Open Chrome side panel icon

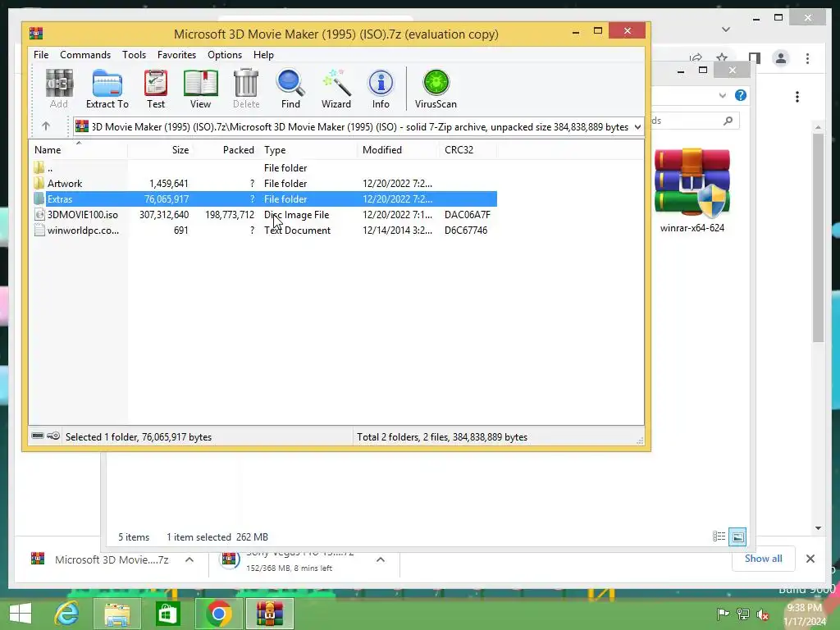(x=755, y=58)
